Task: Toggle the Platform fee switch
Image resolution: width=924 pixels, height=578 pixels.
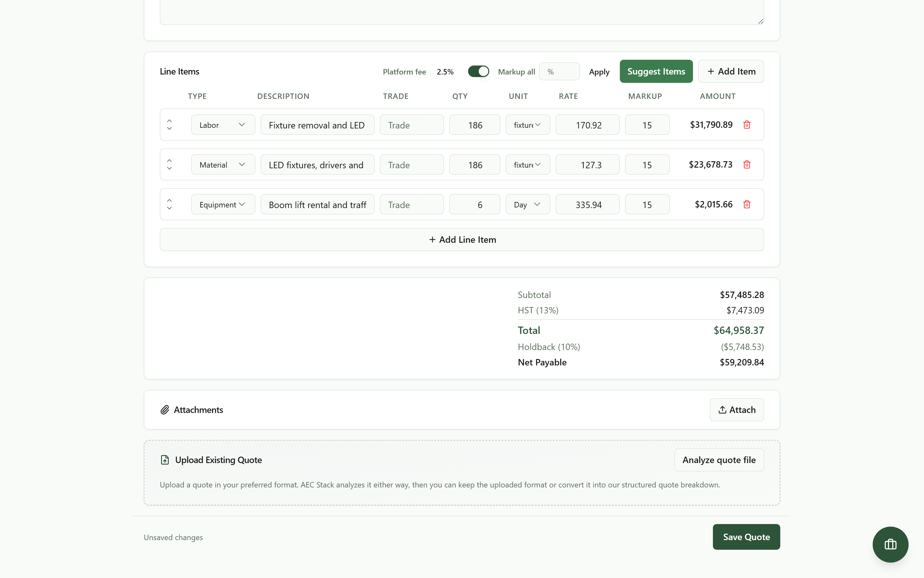Action: [478, 72]
